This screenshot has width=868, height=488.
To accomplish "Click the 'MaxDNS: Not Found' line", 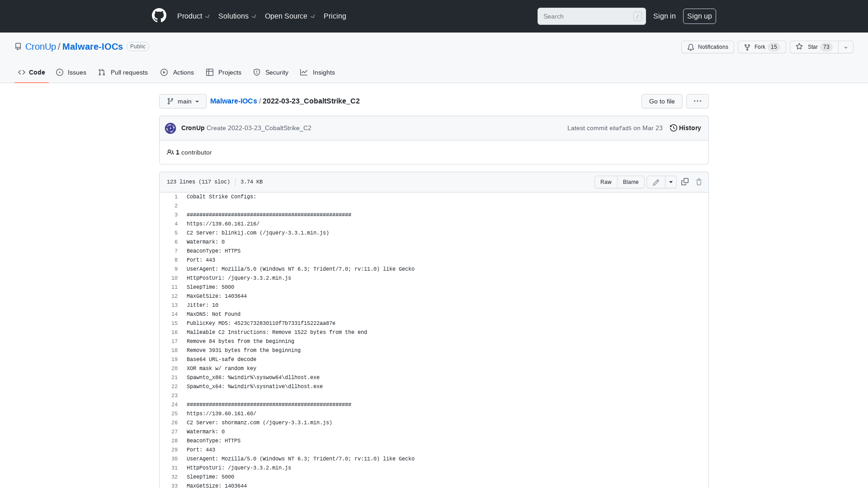I will 213,314.
